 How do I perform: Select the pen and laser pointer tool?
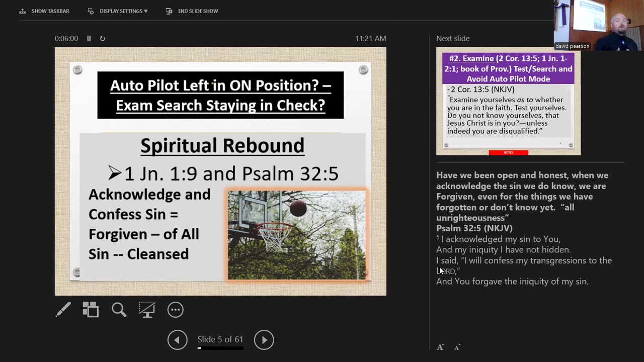(x=63, y=310)
